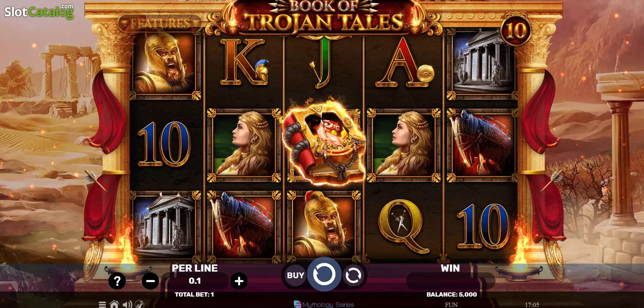
Task: Expand the FEATURES dropdown
Action: point(160,24)
